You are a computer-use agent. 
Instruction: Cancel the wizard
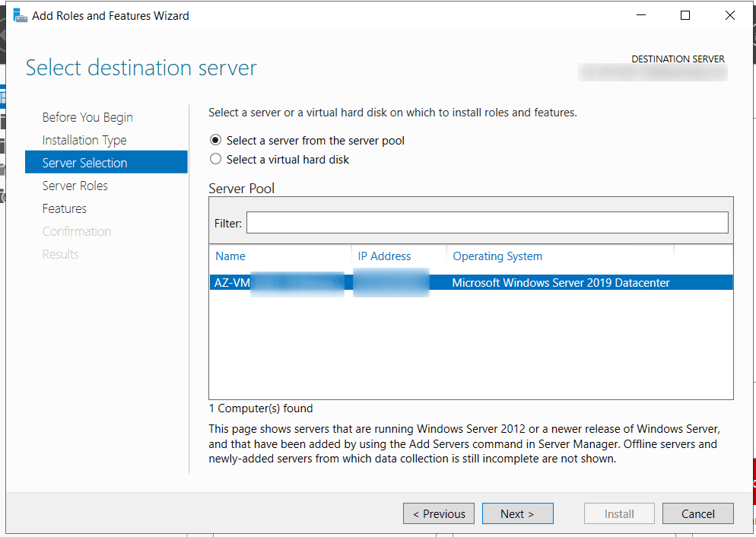[x=697, y=513]
